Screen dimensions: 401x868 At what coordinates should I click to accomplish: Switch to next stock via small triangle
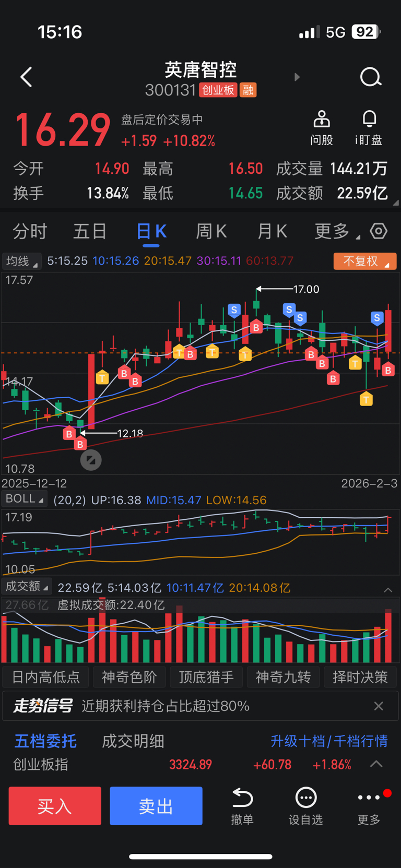[297, 77]
